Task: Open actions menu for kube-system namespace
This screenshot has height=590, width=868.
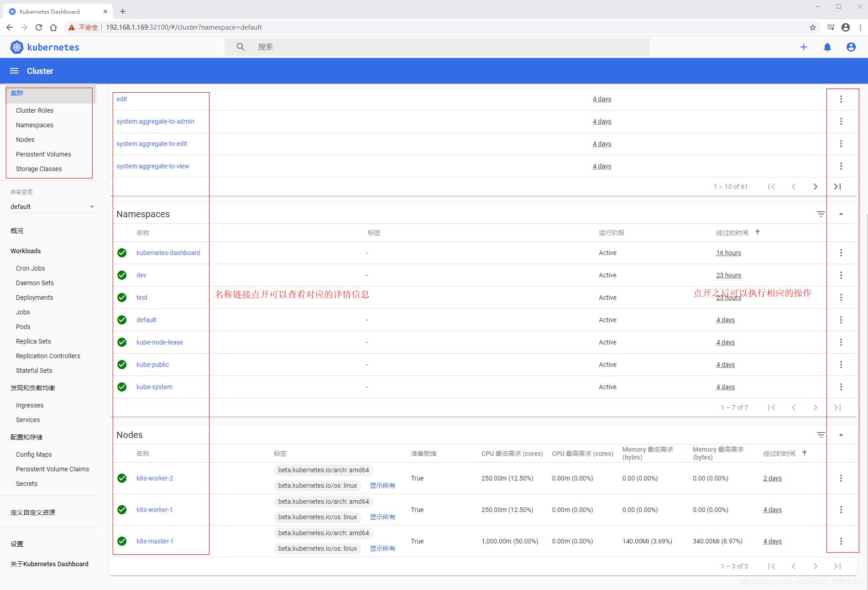Action: tap(841, 387)
